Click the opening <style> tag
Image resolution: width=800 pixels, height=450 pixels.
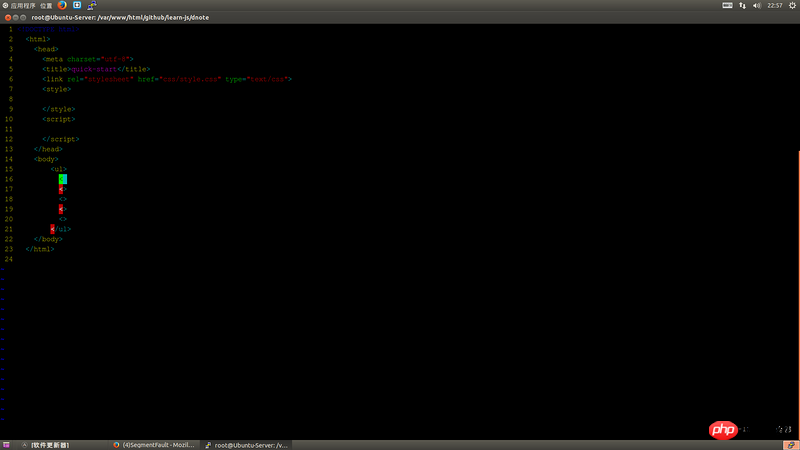click(57, 89)
